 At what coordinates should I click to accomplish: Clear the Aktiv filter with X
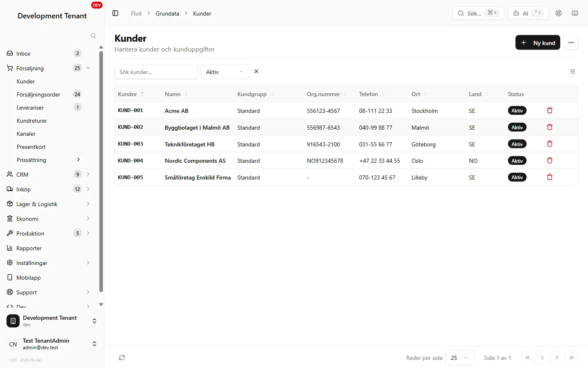(x=256, y=72)
